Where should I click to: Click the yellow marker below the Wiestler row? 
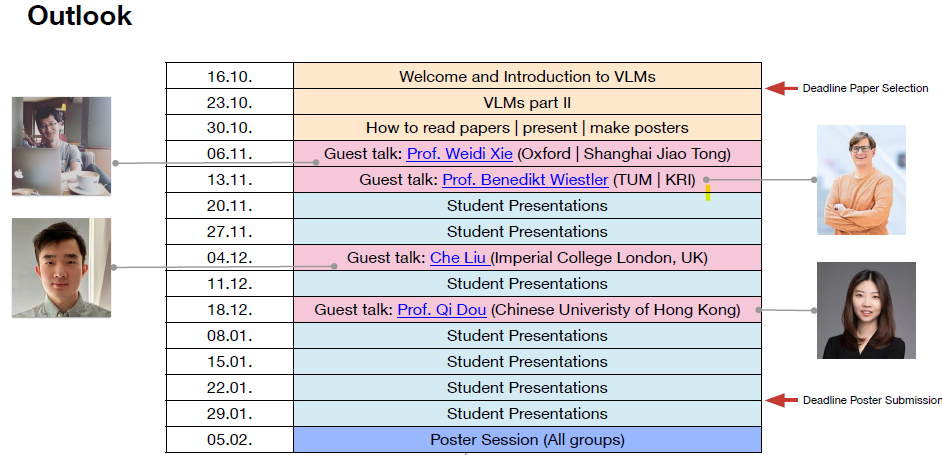(708, 193)
